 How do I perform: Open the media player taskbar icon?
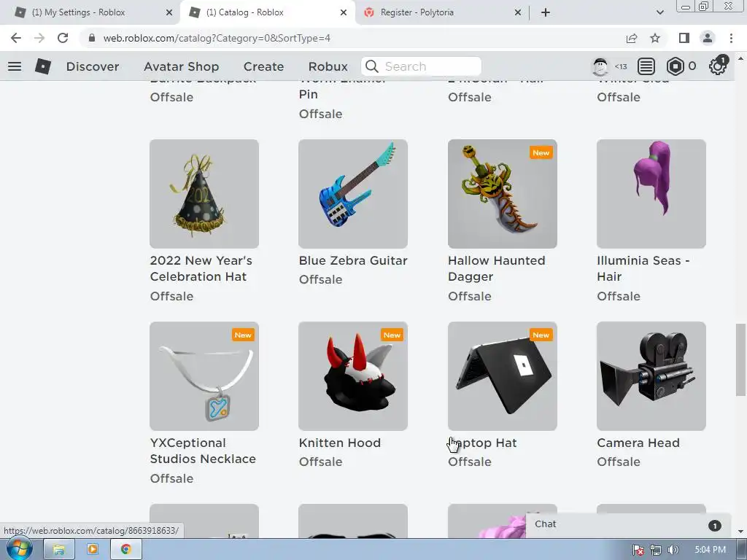tap(93, 550)
